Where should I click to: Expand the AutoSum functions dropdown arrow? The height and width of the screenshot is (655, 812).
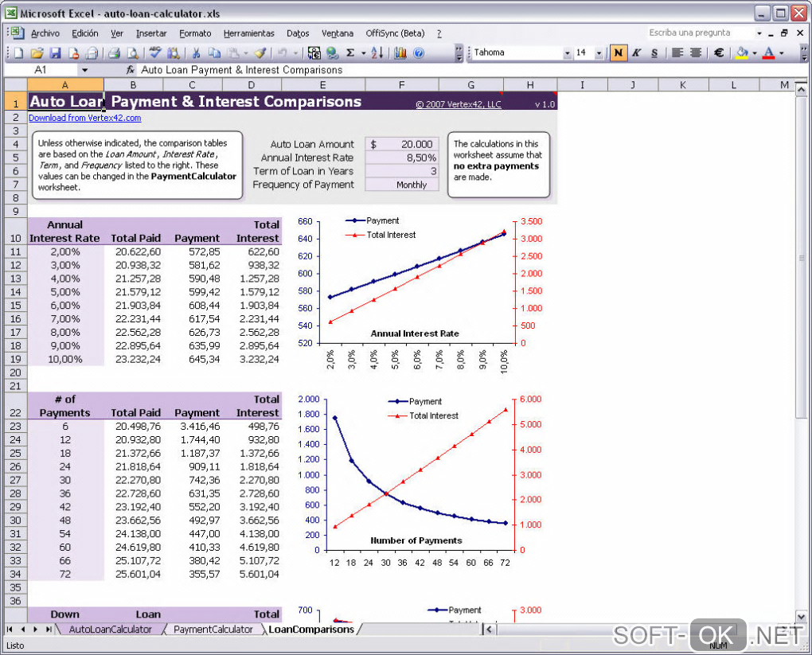point(363,53)
